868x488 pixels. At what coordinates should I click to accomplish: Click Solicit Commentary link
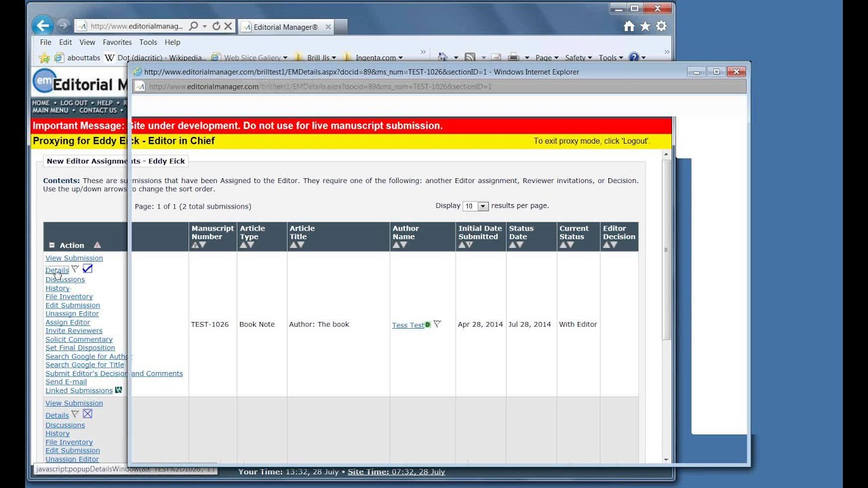(79, 339)
